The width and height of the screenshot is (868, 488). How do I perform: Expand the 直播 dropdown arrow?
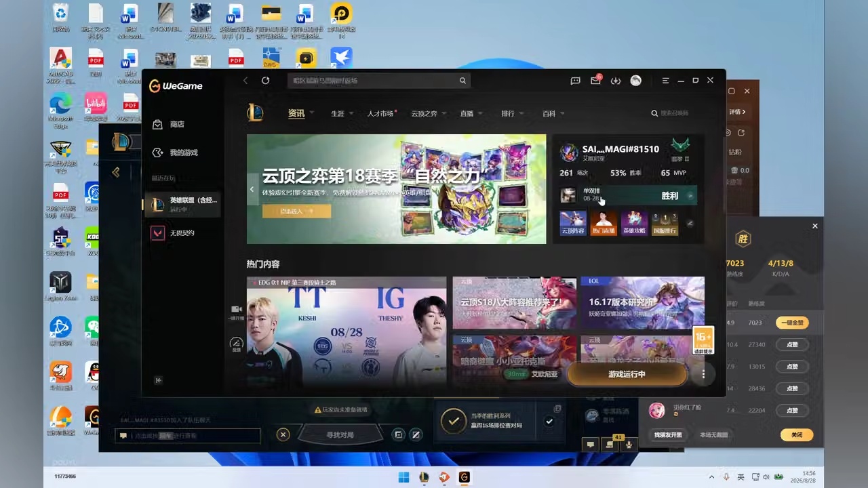pyautogui.click(x=481, y=114)
